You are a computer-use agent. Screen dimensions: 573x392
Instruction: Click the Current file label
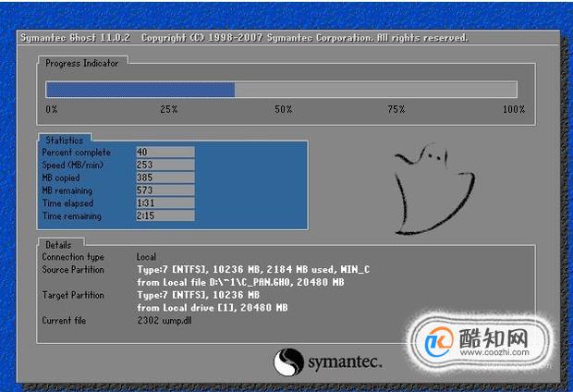coord(64,321)
